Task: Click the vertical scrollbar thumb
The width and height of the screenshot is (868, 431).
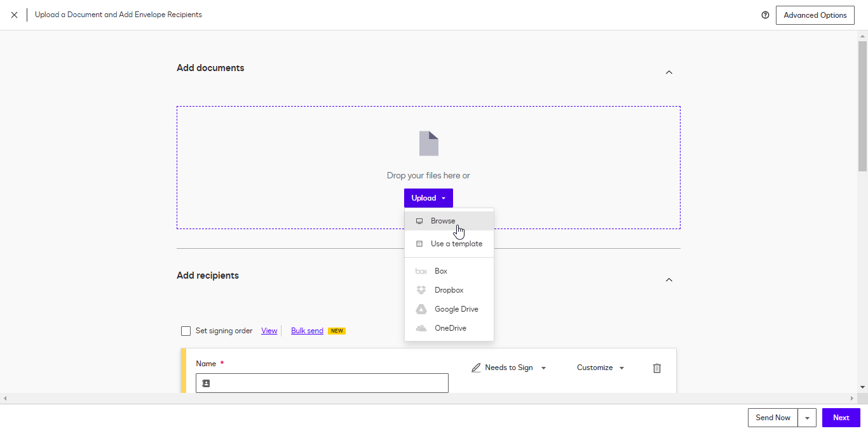Action: tap(862, 105)
